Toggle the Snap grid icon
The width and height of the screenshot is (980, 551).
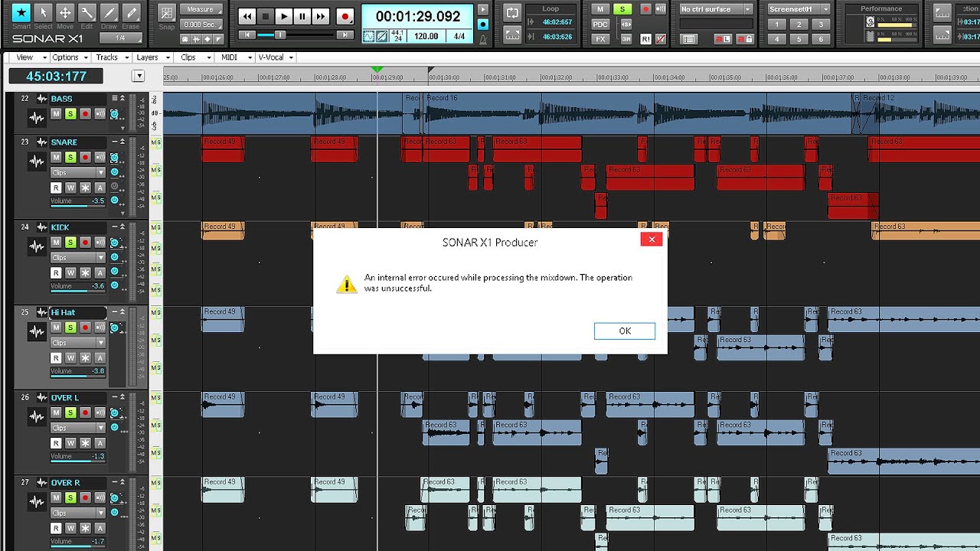[167, 12]
